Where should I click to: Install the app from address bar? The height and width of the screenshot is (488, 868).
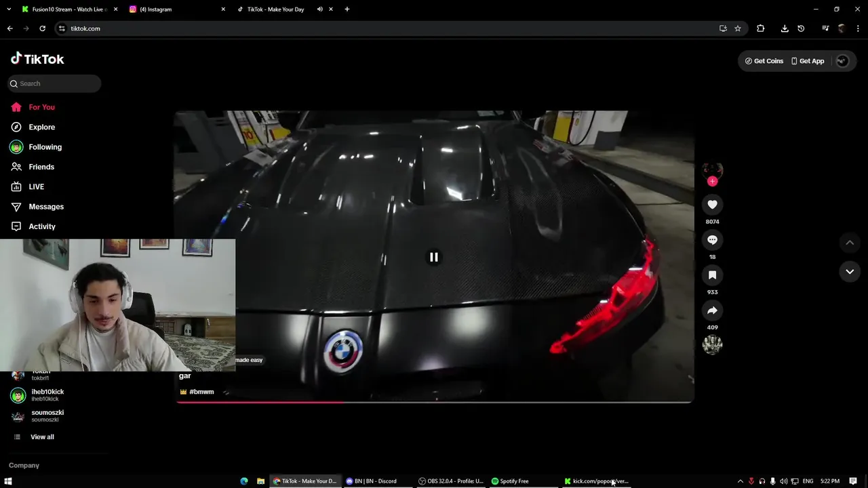pyautogui.click(x=723, y=28)
